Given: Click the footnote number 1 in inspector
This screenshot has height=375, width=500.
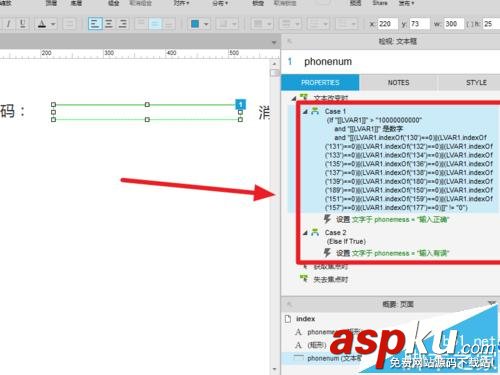Looking at the screenshot, I should coord(290,62).
